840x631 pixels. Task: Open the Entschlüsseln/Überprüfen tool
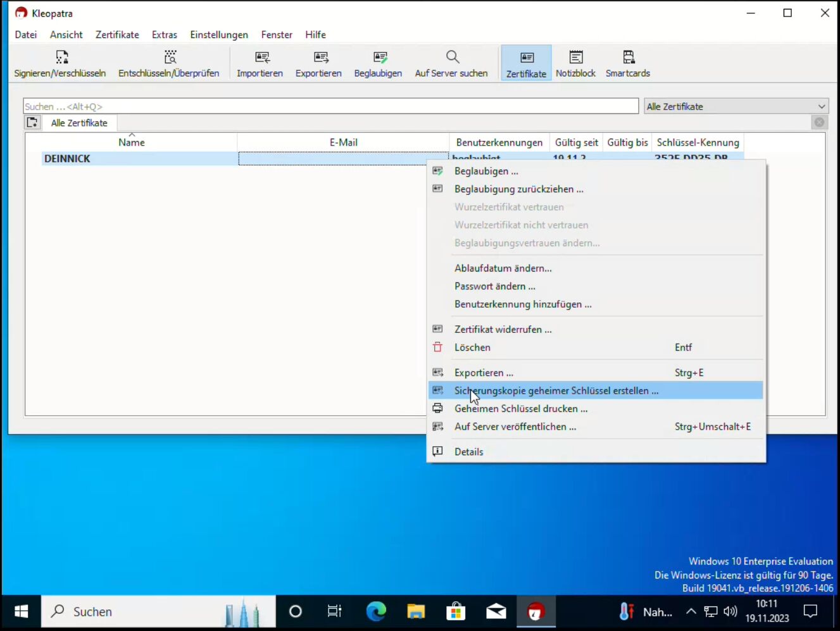point(169,63)
